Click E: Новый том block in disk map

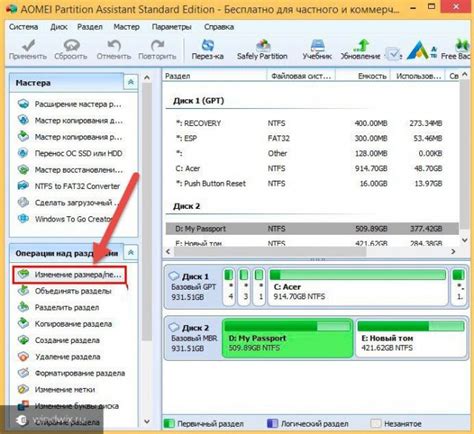(x=411, y=338)
